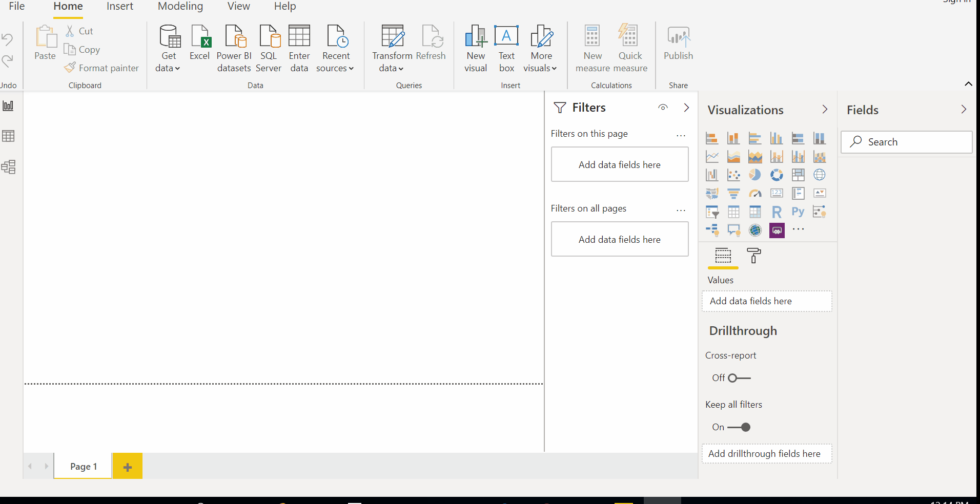Screen dimensions: 980x504
Task: Select the Power Automate visual
Action: tap(777, 230)
